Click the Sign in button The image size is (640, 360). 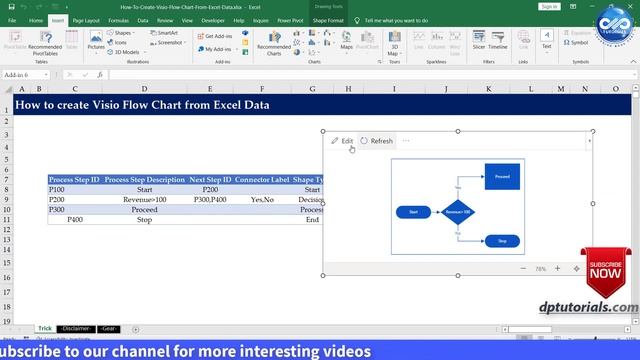[549, 7]
